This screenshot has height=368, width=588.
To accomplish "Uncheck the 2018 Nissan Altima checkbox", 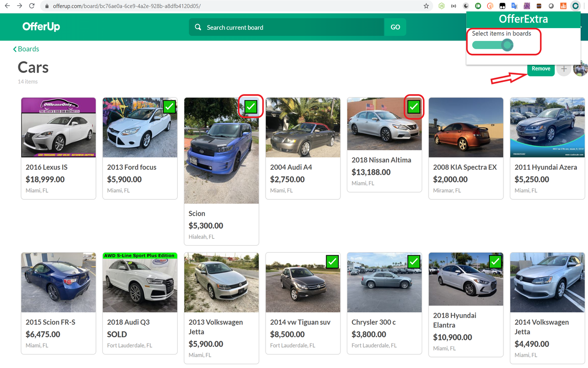I will (414, 107).
